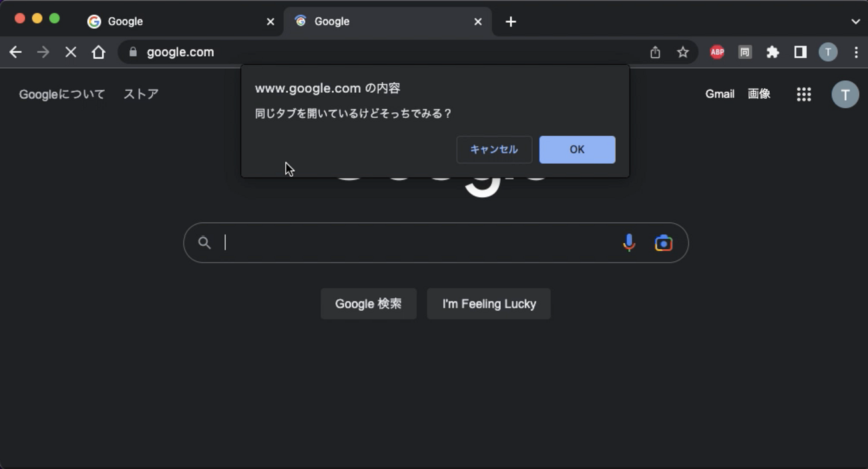Stop loading the page with X icon
Image resolution: width=868 pixels, height=469 pixels.
coord(71,52)
